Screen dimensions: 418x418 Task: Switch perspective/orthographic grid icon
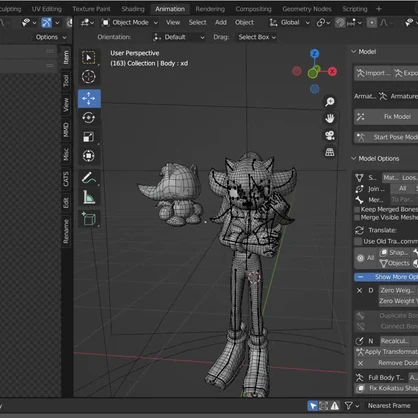[330, 152]
